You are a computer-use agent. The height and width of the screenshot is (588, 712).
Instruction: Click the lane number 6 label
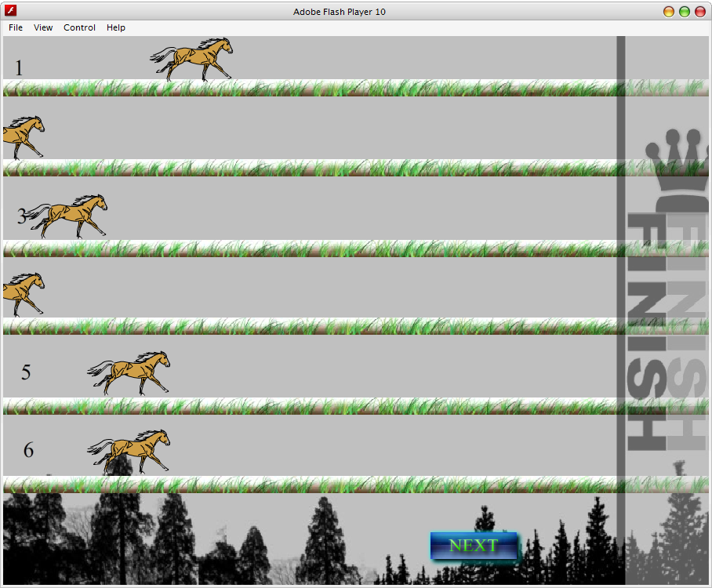coord(29,451)
